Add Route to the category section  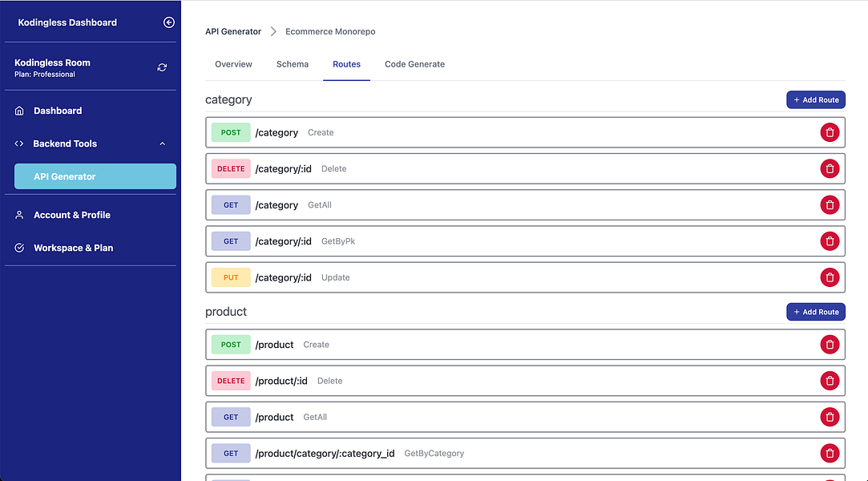[x=815, y=99]
